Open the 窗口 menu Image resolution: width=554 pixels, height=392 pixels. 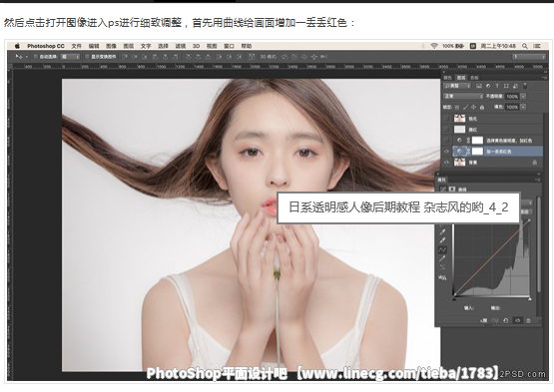[229, 46]
